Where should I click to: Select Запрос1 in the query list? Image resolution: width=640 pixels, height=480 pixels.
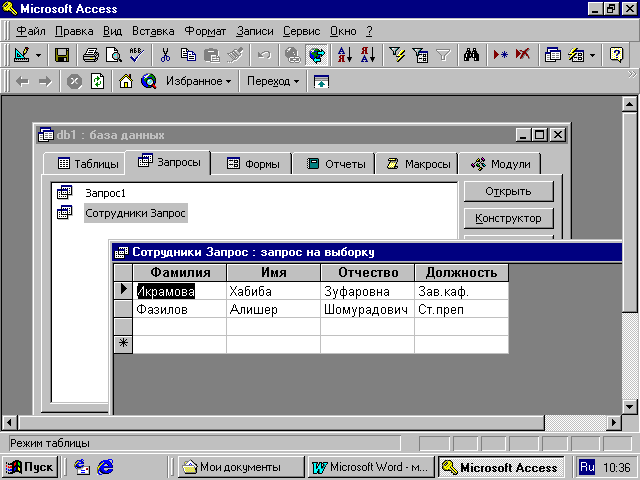105,193
